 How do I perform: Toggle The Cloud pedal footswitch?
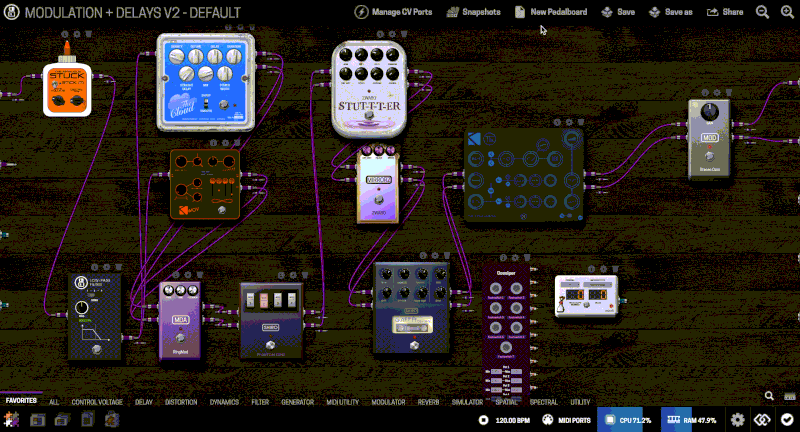coord(223,105)
